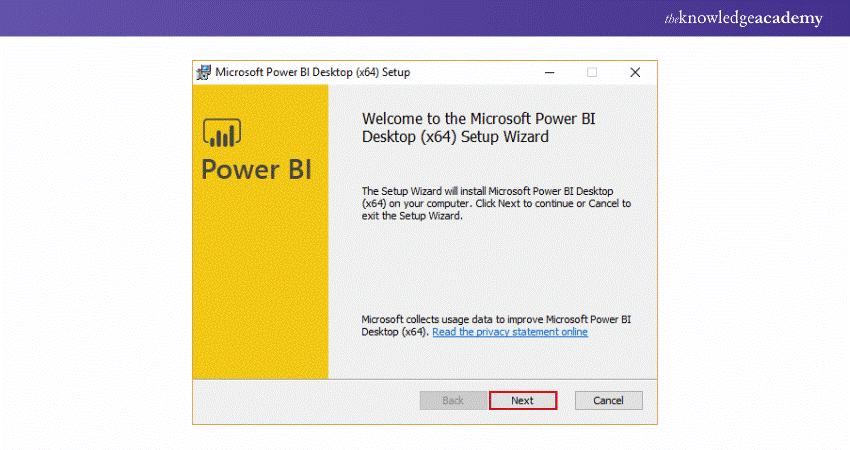The height and width of the screenshot is (450, 850).
Task: Click the Power BI bar chart logo
Action: pyautogui.click(x=223, y=133)
